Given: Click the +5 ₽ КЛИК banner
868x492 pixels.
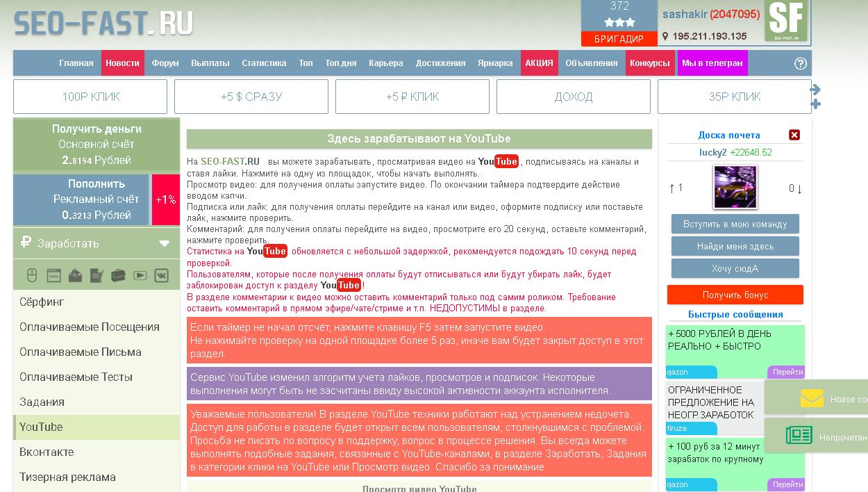Looking at the screenshot, I should point(412,97).
